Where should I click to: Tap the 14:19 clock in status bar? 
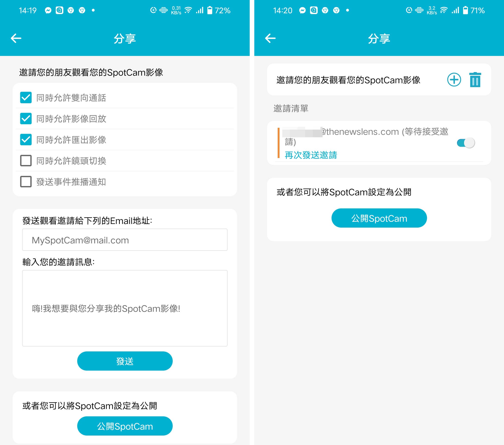[x=28, y=11]
